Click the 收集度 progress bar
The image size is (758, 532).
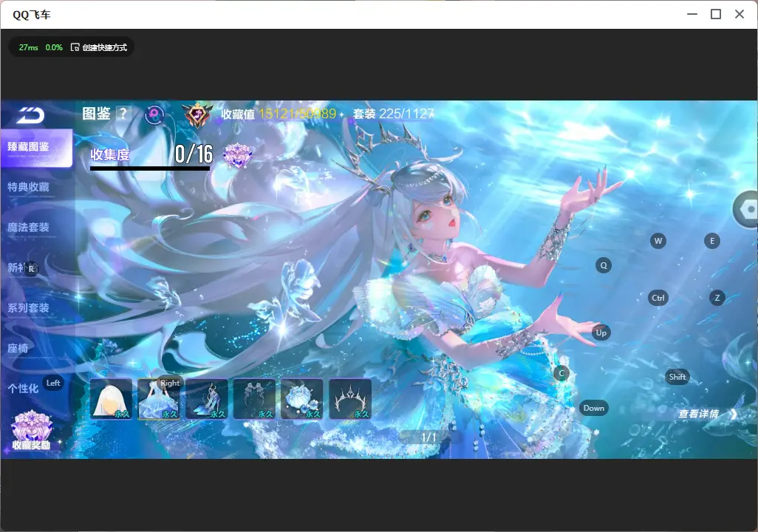tap(150, 168)
